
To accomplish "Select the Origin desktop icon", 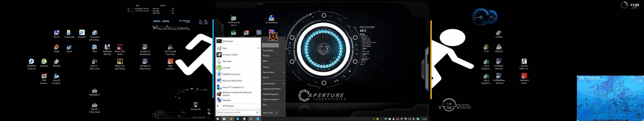I will 57,48.
